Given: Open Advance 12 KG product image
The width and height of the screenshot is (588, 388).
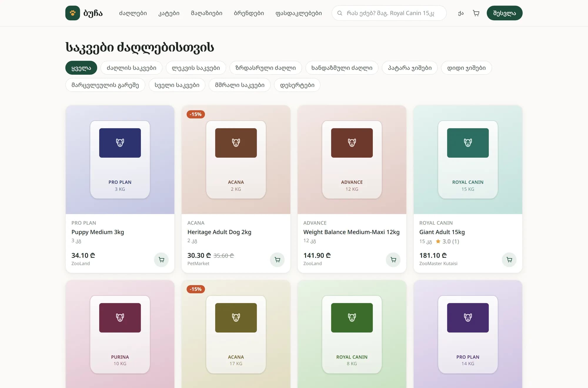Looking at the screenshot, I should click(x=352, y=160).
